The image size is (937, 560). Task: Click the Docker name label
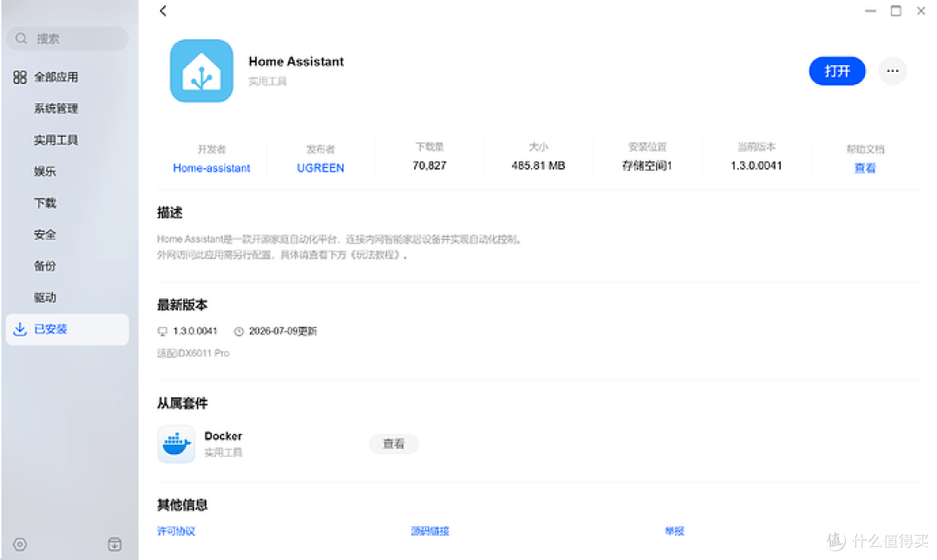pyautogui.click(x=223, y=436)
